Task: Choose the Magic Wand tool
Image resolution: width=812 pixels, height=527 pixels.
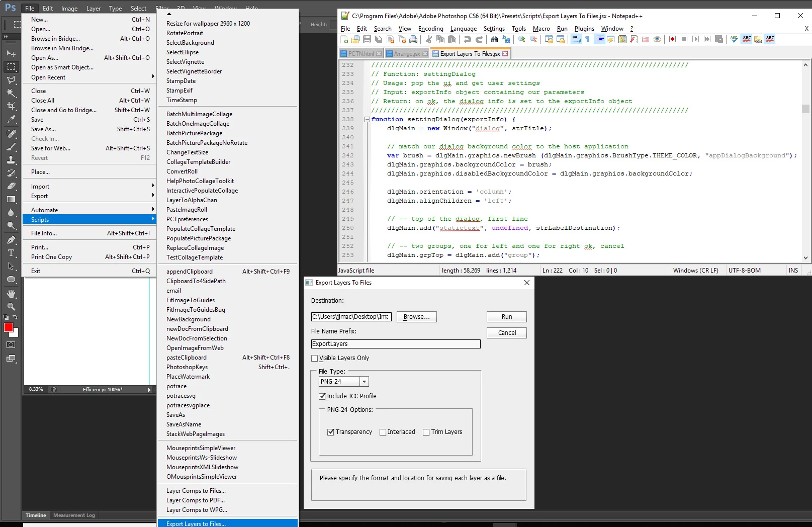Action: click(x=11, y=93)
